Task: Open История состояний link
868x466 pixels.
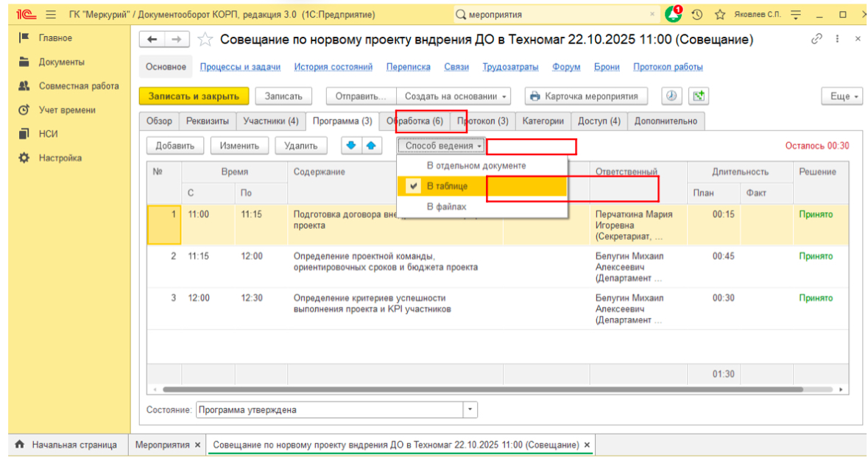Action: 334,67
